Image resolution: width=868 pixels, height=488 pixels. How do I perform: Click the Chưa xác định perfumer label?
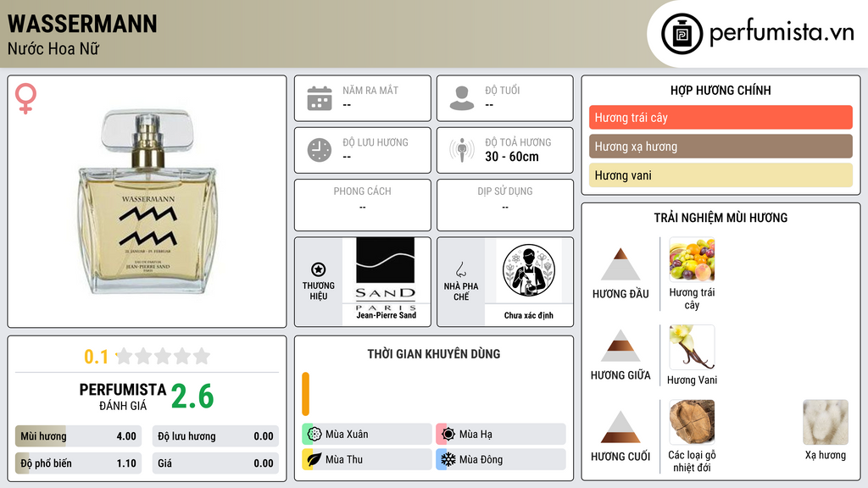(529, 315)
